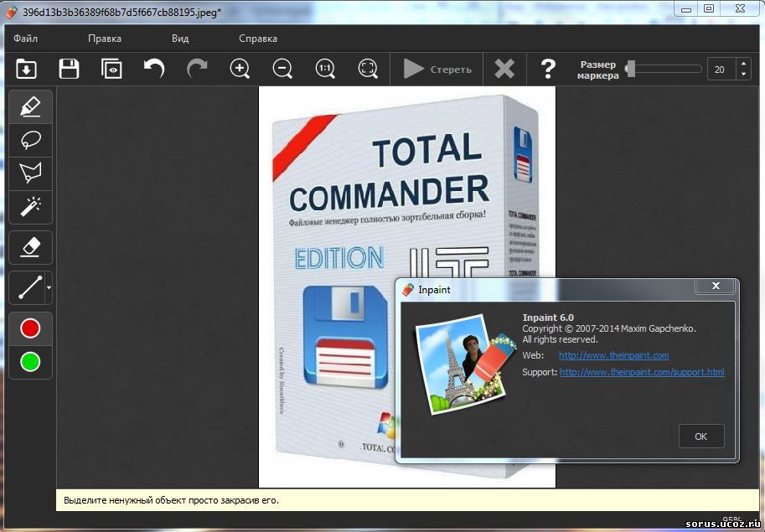Click the Save floppy disk icon
The height and width of the screenshot is (532, 765).
pyautogui.click(x=69, y=69)
